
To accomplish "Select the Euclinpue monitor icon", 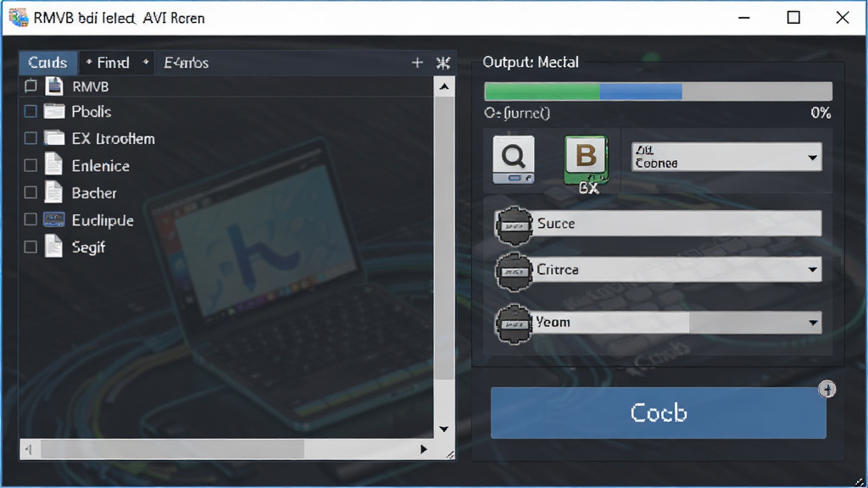I will pyautogui.click(x=53, y=219).
